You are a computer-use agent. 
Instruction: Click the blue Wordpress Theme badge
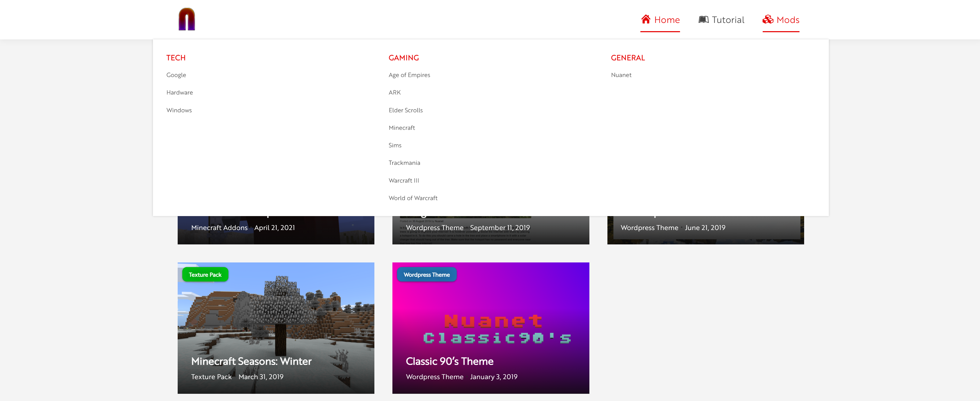[x=426, y=275]
